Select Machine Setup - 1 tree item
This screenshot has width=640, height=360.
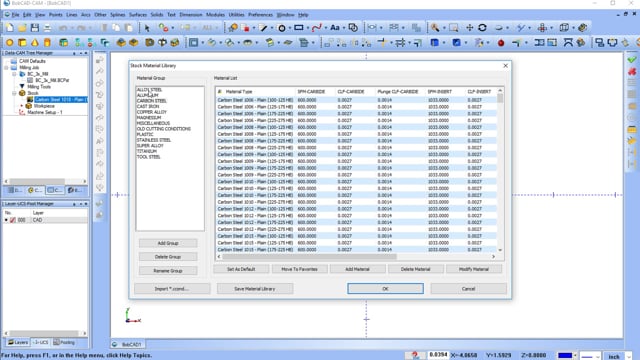pyautogui.click(x=45, y=112)
